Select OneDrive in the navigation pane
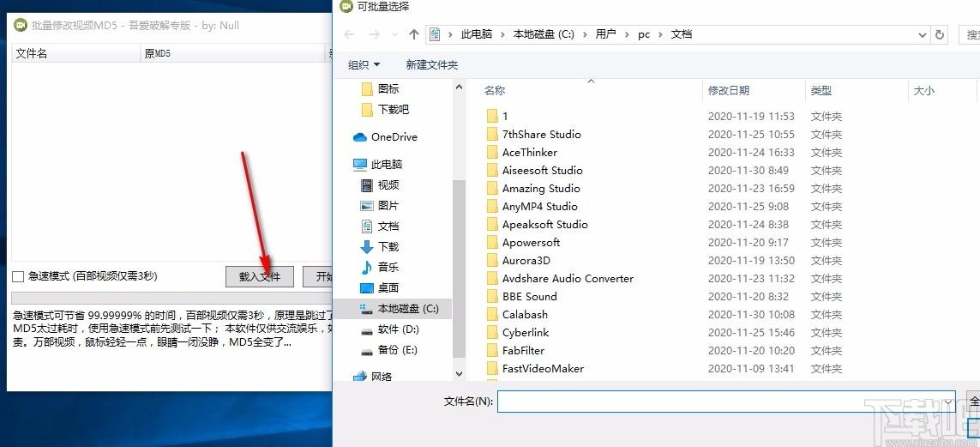 pos(394,137)
